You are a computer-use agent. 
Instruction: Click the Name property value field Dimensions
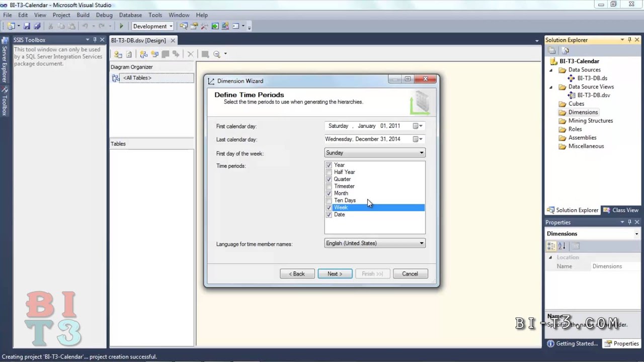(616, 266)
